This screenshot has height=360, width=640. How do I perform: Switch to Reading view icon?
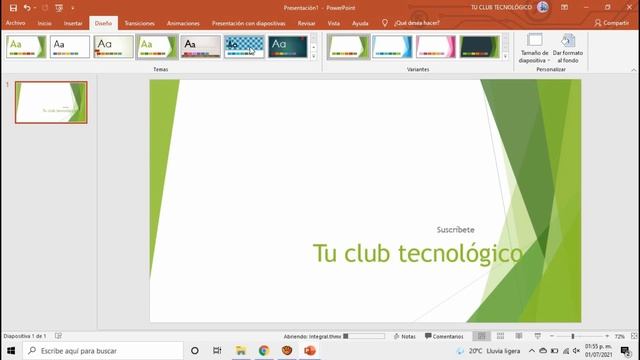tap(519, 336)
